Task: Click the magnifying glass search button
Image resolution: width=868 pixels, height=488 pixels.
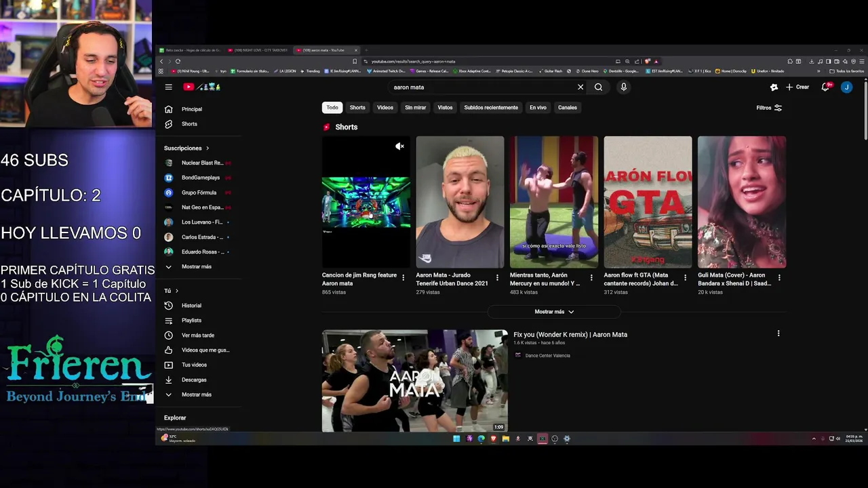Action: (x=598, y=87)
